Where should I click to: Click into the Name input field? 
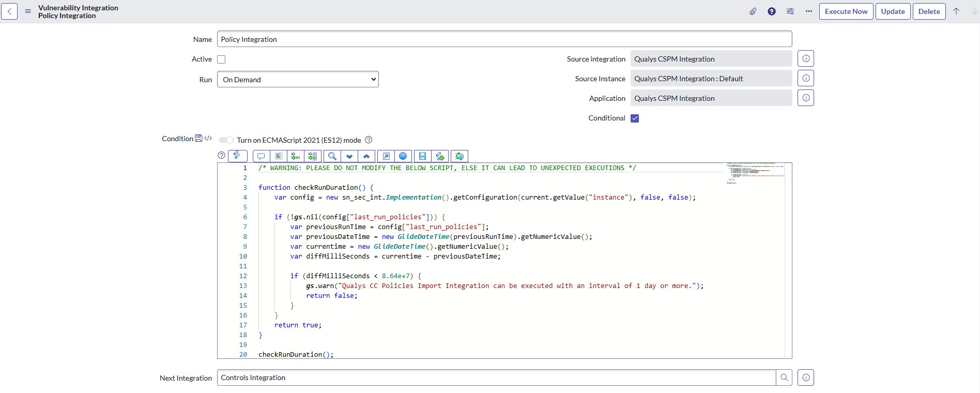coord(504,39)
